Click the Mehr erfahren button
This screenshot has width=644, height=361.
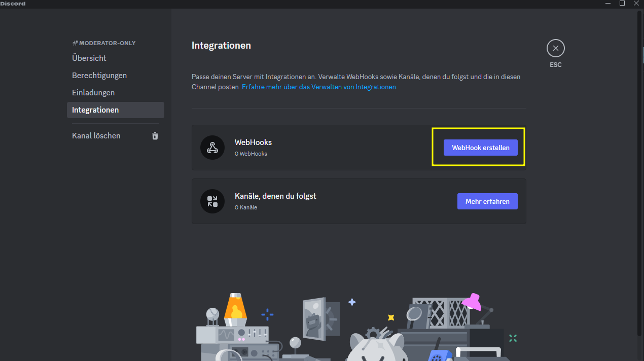pos(487,201)
